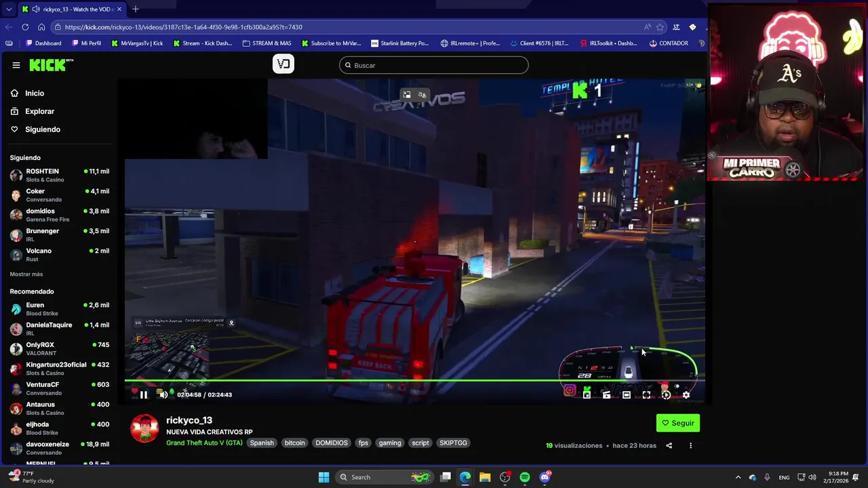The height and width of the screenshot is (488, 868).
Task: Open CONTADOR bookmark
Action: coord(669,43)
